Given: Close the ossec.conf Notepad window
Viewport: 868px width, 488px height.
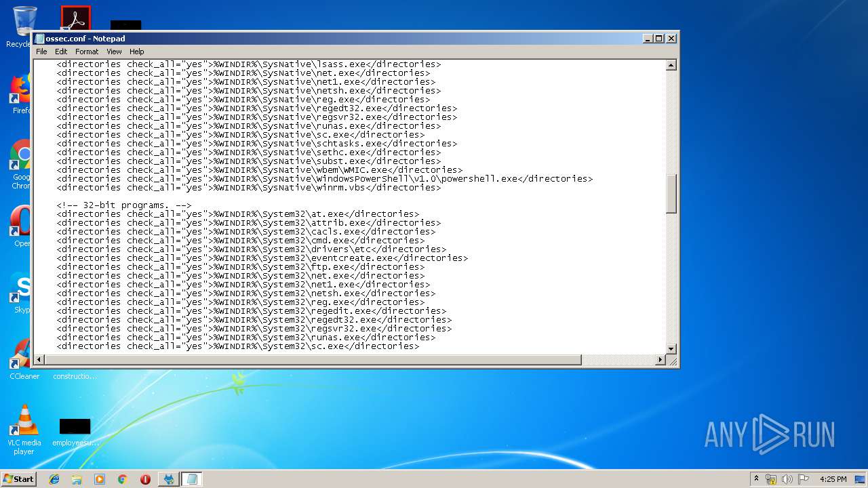Looking at the screenshot, I should [x=671, y=39].
